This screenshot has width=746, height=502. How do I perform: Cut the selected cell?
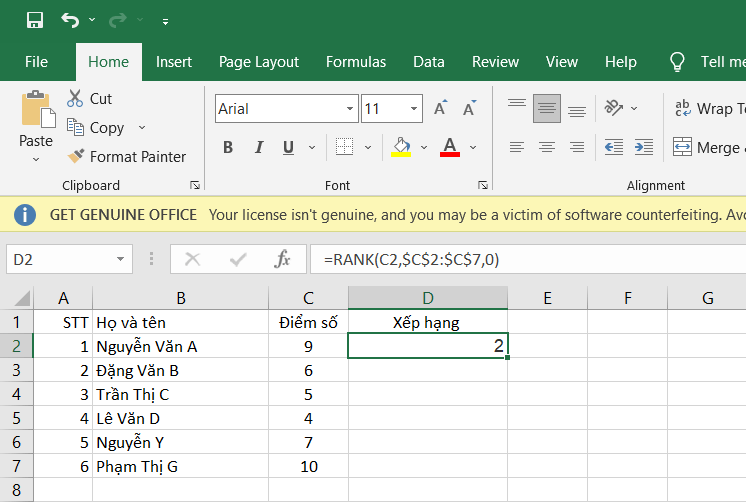click(89, 98)
